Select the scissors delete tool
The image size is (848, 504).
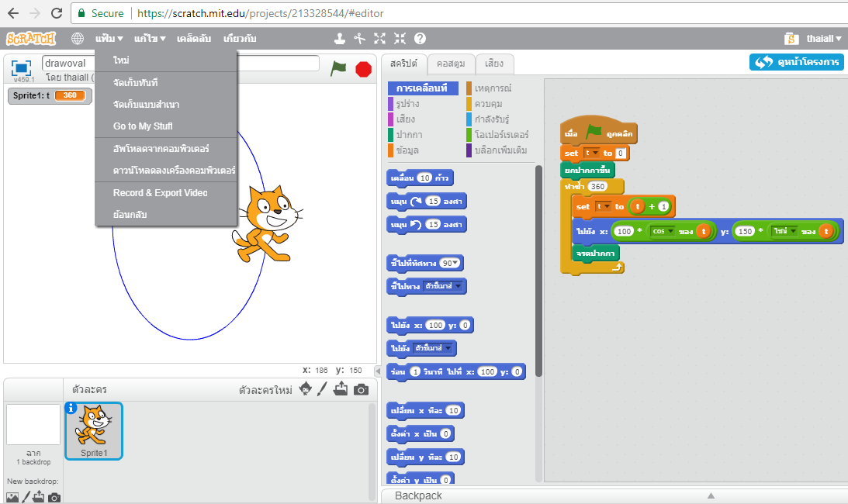(x=360, y=38)
